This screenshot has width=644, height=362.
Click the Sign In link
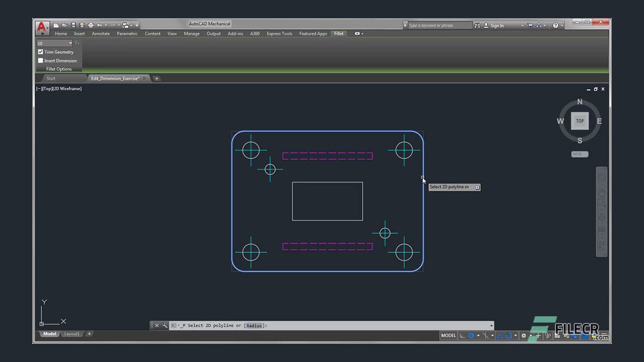pos(497,25)
